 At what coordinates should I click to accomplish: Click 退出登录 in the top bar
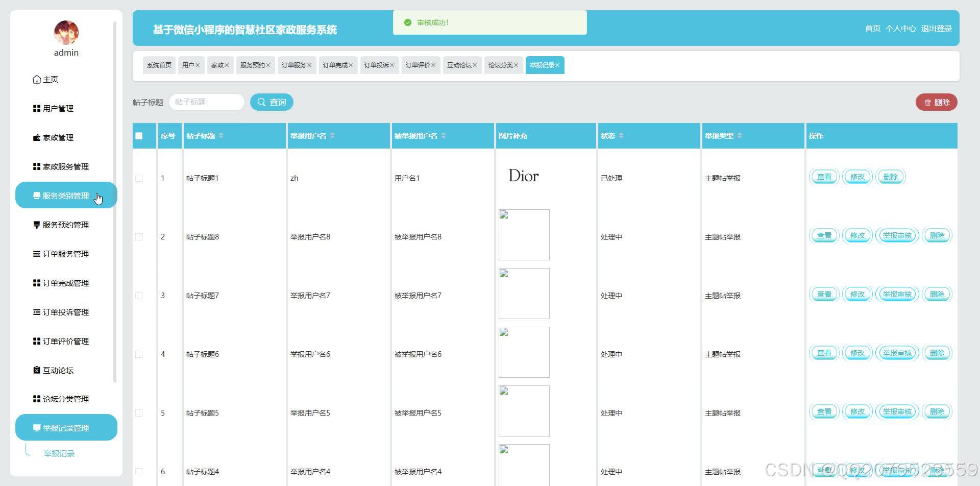click(937, 29)
